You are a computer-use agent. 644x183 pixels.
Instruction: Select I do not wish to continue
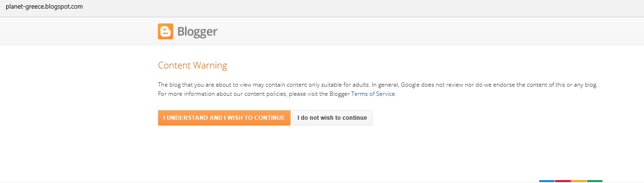332,118
